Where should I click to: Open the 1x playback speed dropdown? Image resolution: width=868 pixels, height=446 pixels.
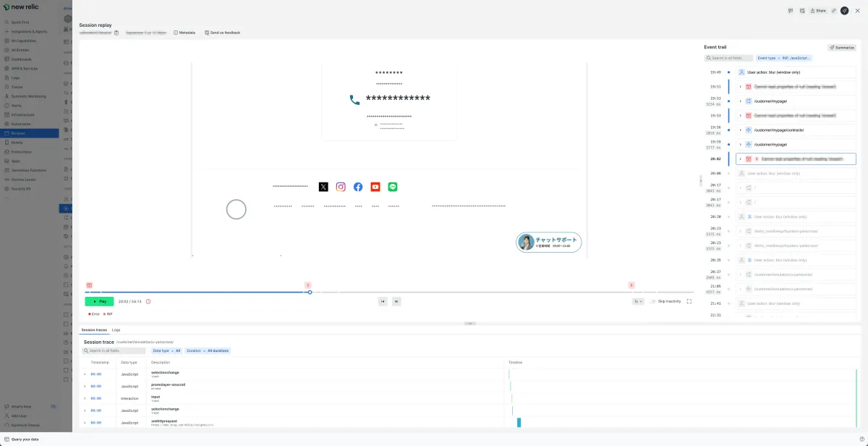pos(638,301)
